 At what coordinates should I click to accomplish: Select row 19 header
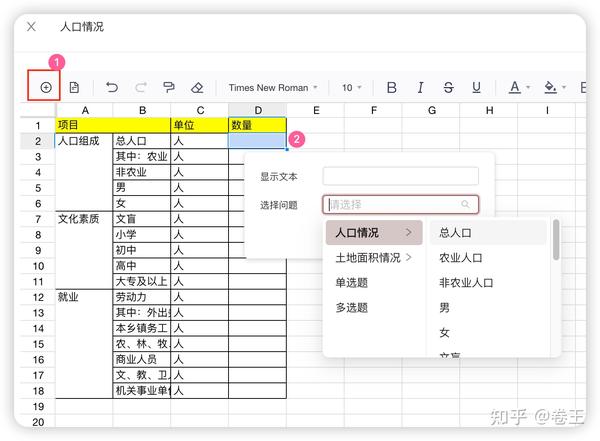(x=38, y=407)
